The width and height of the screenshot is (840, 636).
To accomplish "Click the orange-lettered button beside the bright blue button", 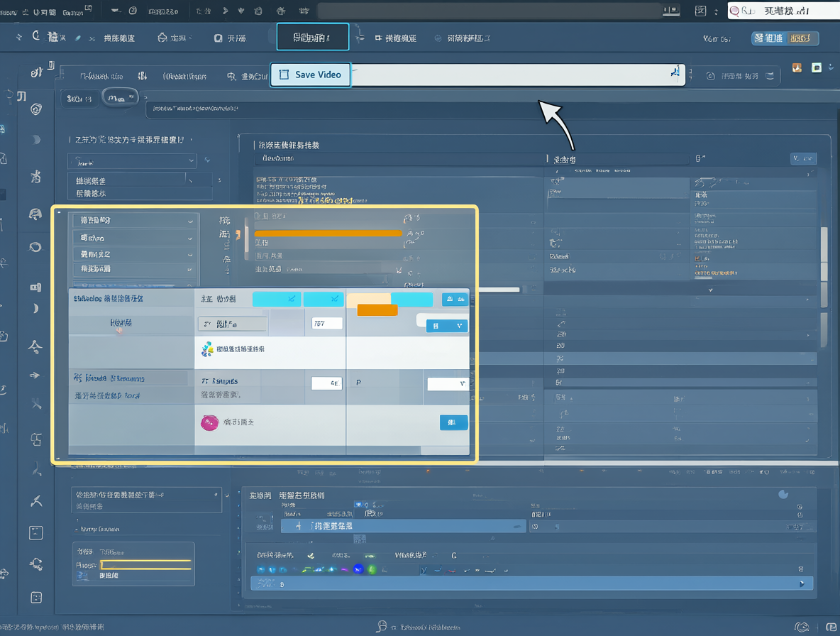I will pos(802,38).
